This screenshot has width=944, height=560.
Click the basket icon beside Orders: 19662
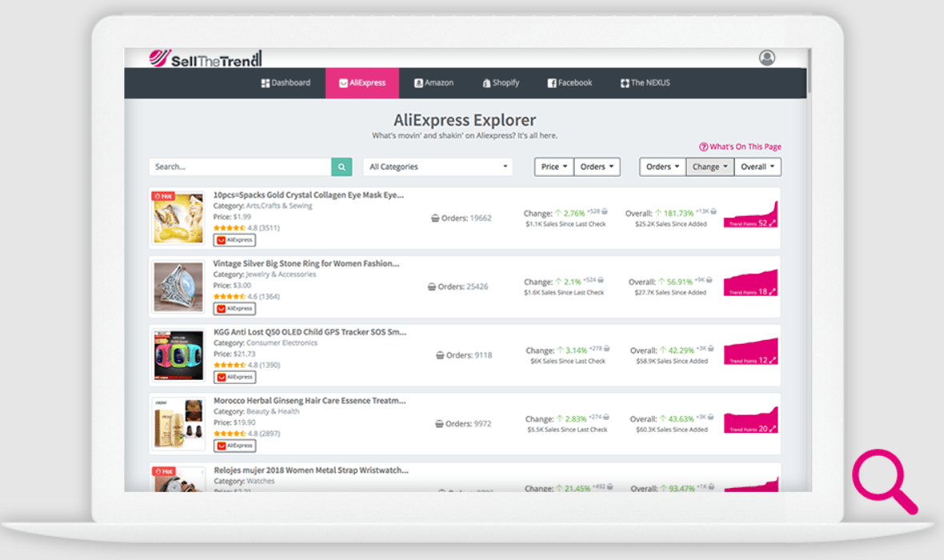tap(435, 218)
